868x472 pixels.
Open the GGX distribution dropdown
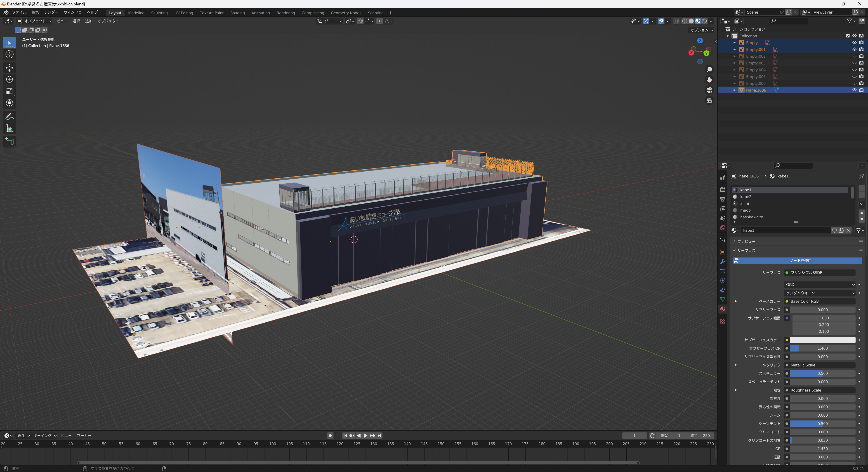pyautogui.click(x=819, y=285)
